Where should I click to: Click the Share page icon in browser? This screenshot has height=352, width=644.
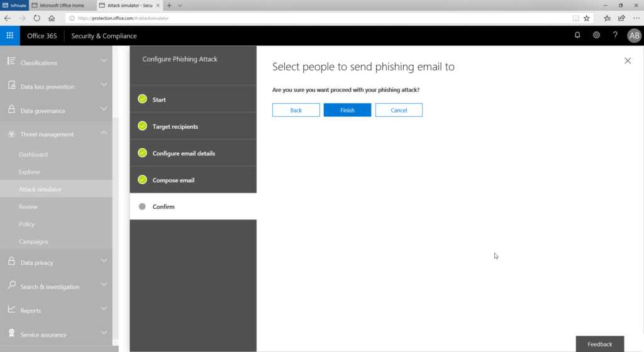(x=621, y=18)
